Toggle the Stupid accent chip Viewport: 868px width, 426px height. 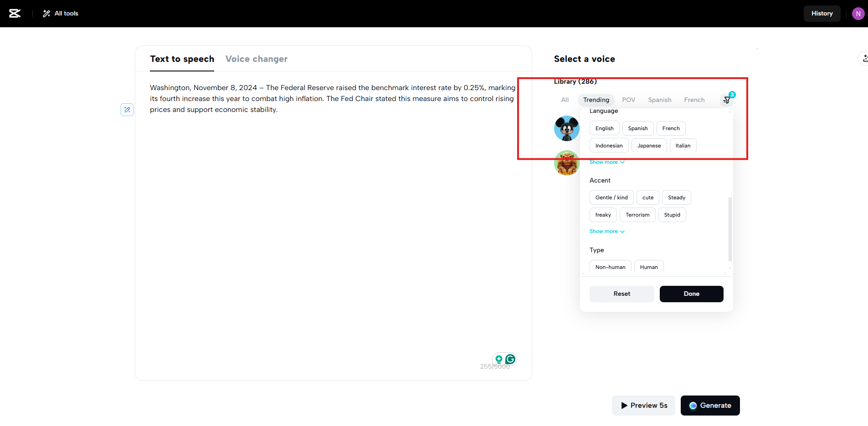point(672,215)
